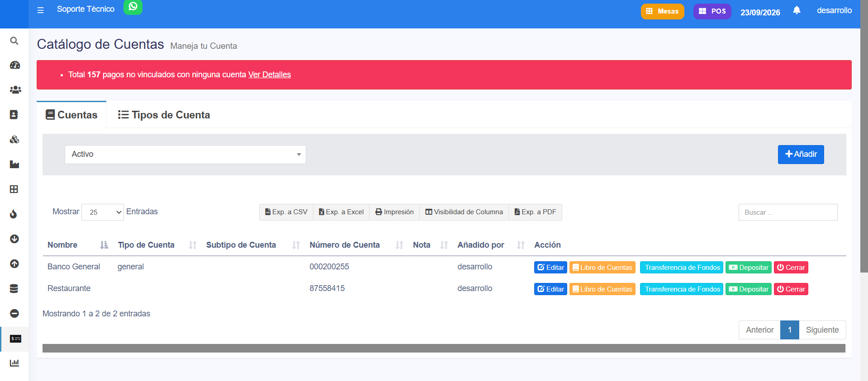The width and height of the screenshot is (868, 381).
Task: Open the notifications bell
Action: tap(797, 10)
